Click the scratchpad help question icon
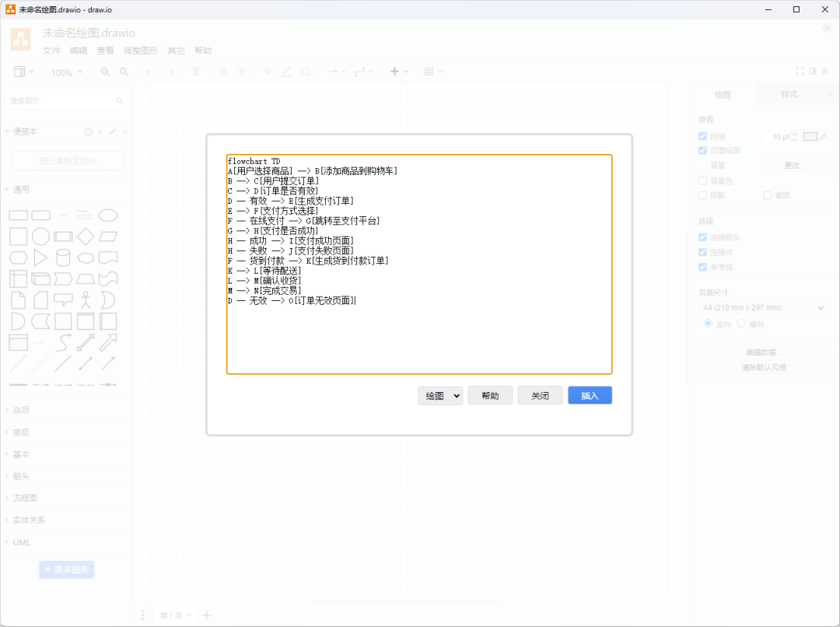 (89, 131)
